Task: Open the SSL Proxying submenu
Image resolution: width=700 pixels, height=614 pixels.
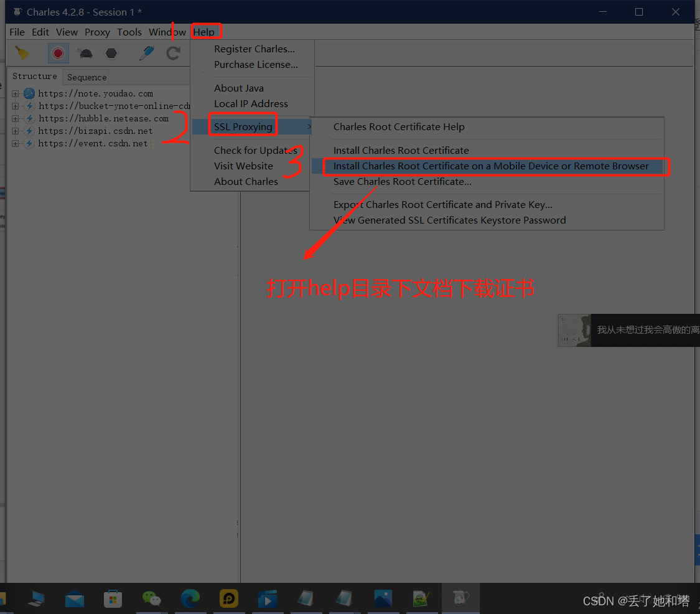Action: (x=252, y=127)
